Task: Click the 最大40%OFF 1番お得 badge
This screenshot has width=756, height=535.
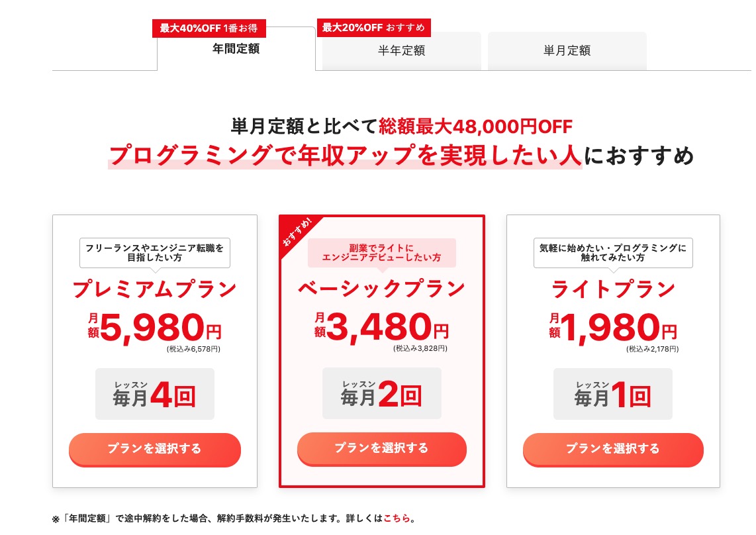Action: pos(209,28)
